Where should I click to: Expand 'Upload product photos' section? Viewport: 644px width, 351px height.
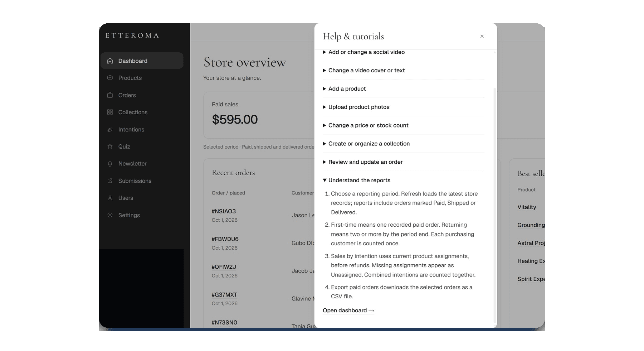tap(403, 107)
